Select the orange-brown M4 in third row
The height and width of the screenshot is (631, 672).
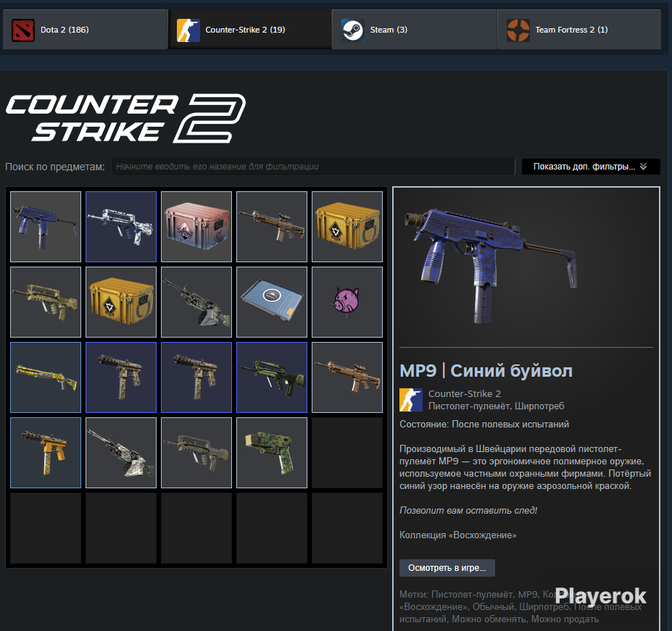tap(347, 377)
